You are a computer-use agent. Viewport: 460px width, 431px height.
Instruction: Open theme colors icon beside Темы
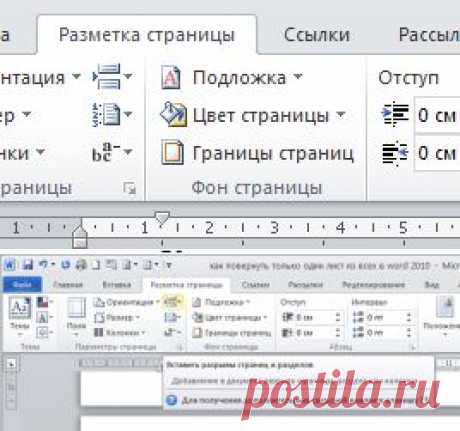click(x=44, y=303)
